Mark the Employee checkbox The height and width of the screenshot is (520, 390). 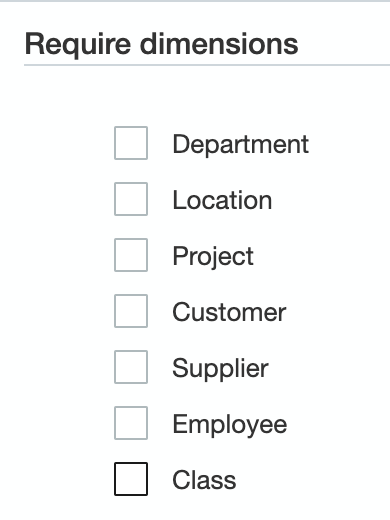pos(131,423)
